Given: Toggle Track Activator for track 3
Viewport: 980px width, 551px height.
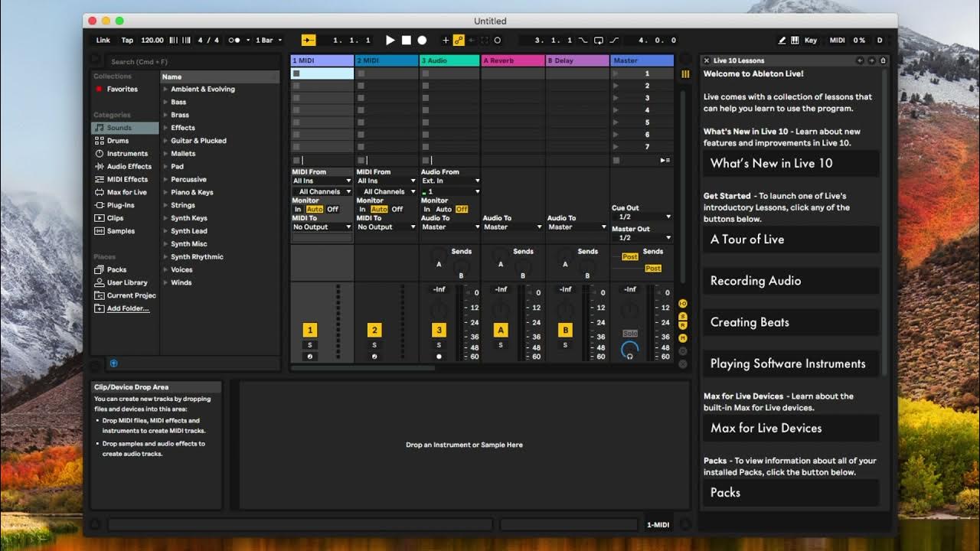Looking at the screenshot, I should (439, 330).
